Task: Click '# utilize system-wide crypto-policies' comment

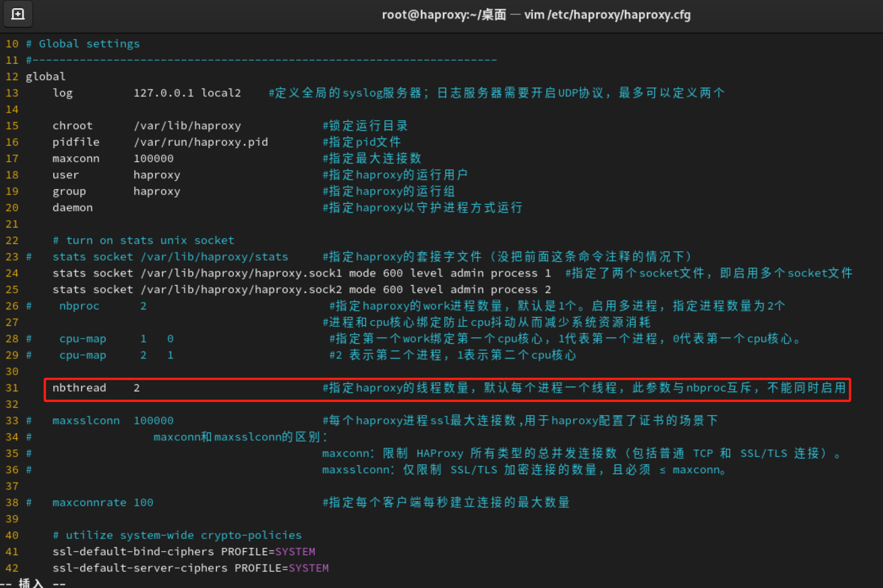Action: 177,535
